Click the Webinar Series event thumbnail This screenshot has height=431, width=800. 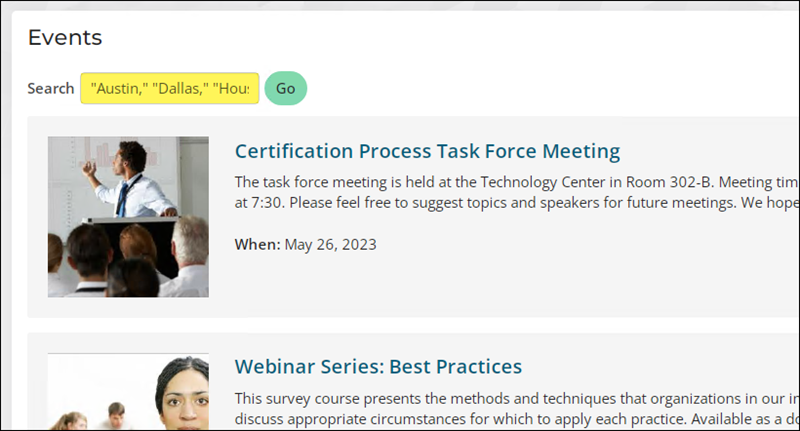coord(128,391)
